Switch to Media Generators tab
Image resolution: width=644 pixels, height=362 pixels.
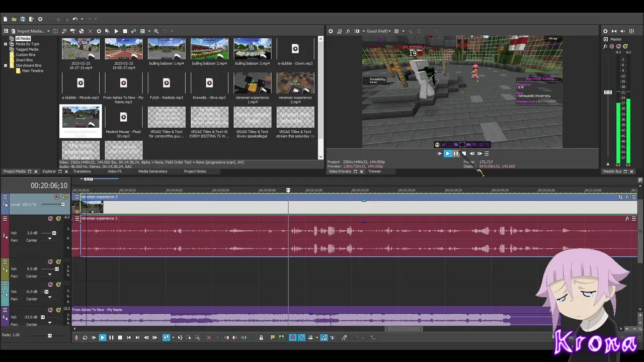[152, 171]
